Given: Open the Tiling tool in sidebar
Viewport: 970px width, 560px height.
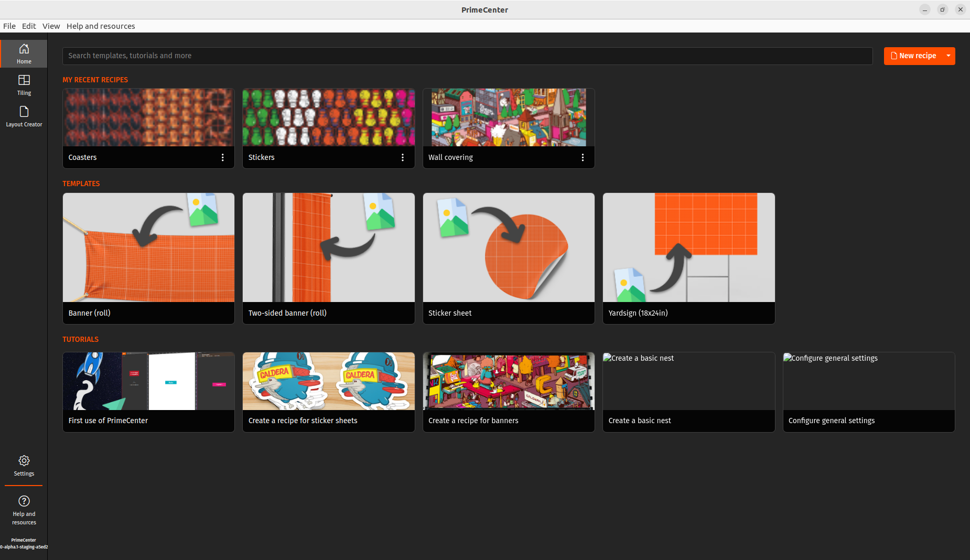Looking at the screenshot, I should [x=24, y=85].
